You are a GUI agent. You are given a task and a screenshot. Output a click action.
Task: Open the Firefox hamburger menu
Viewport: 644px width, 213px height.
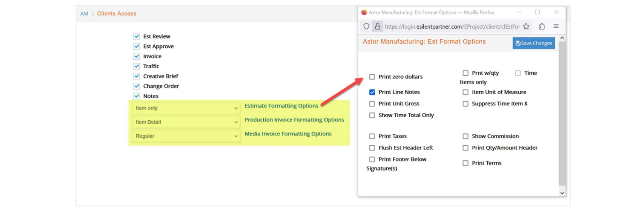(556, 26)
